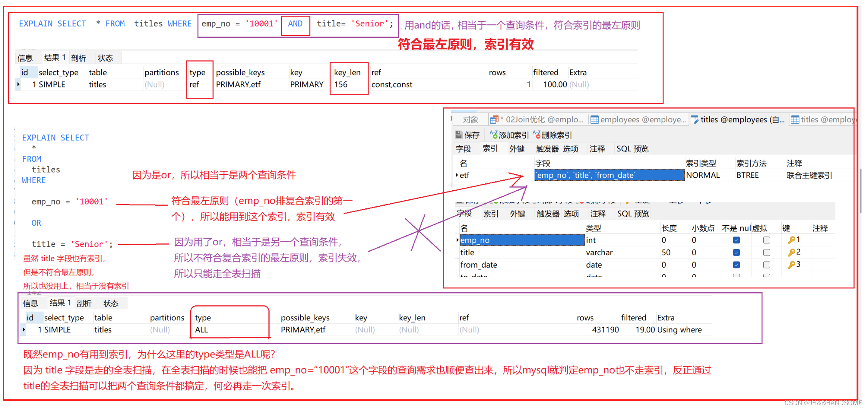
Task: Enable the 虚拟 checkbox for title
Action: 767,253
